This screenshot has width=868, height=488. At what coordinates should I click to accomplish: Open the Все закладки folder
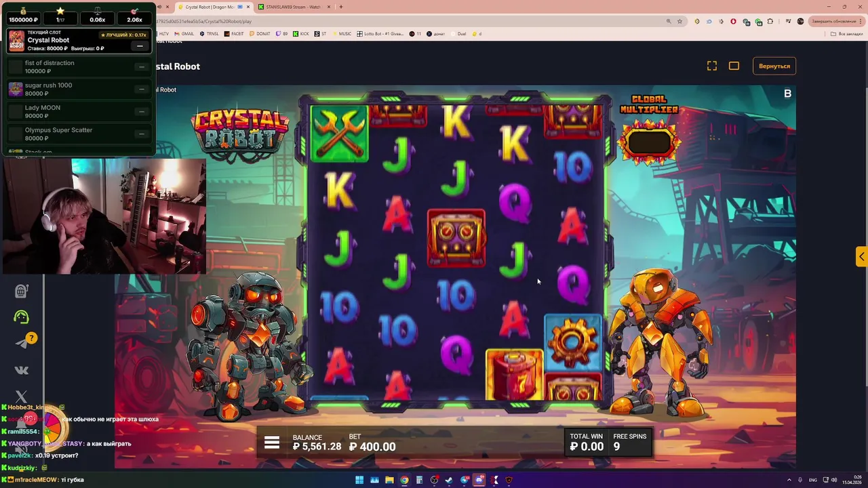[x=847, y=33]
